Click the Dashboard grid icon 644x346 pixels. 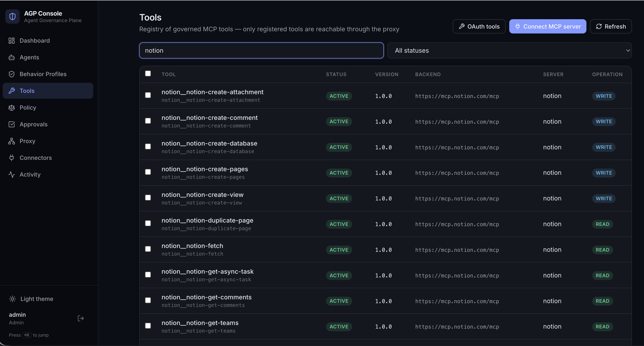(x=12, y=40)
